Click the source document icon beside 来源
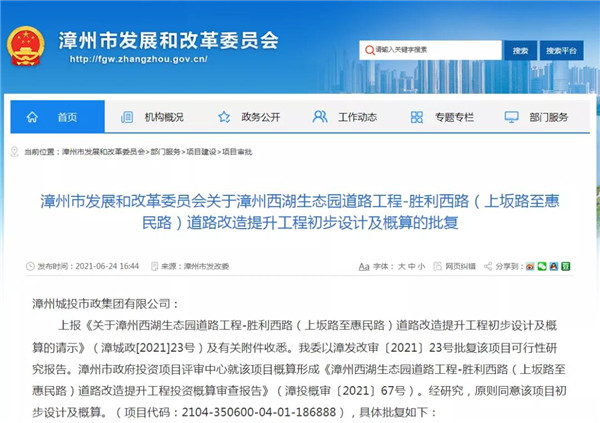The width and height of the screenshot is (600, 423). point(155,266)
